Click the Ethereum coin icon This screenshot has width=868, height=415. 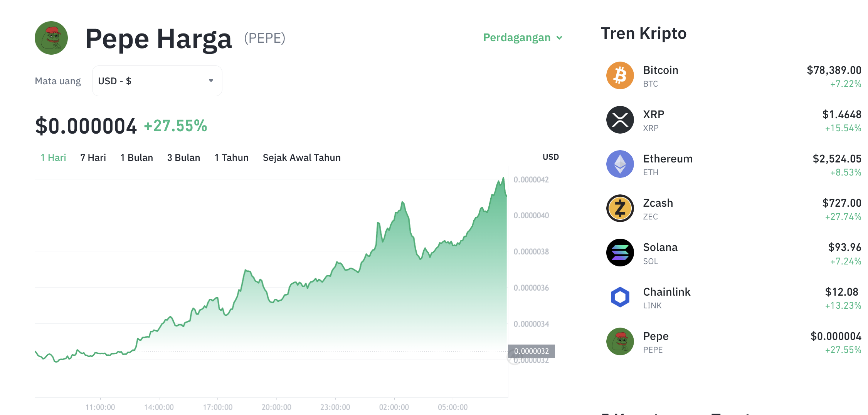[x=620, y=164]
